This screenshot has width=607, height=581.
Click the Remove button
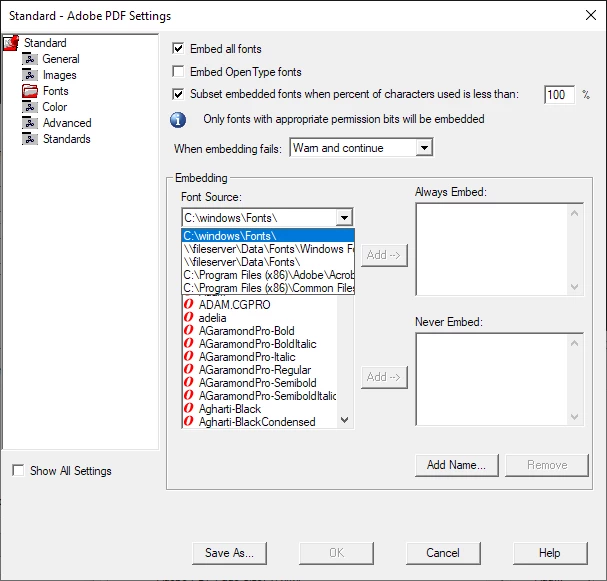pyautogui.click(x=547, y=465)
